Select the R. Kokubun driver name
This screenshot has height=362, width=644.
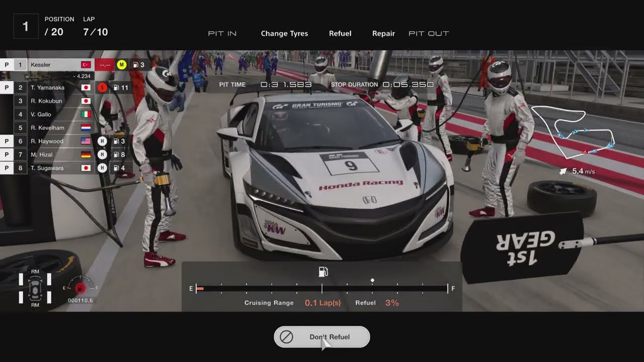point(46,101)
